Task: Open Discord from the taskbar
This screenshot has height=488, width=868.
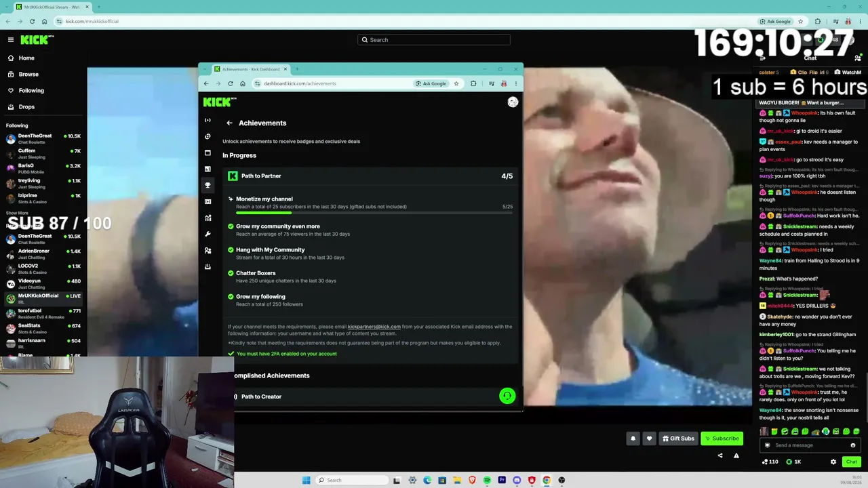Action: (517, 481)
